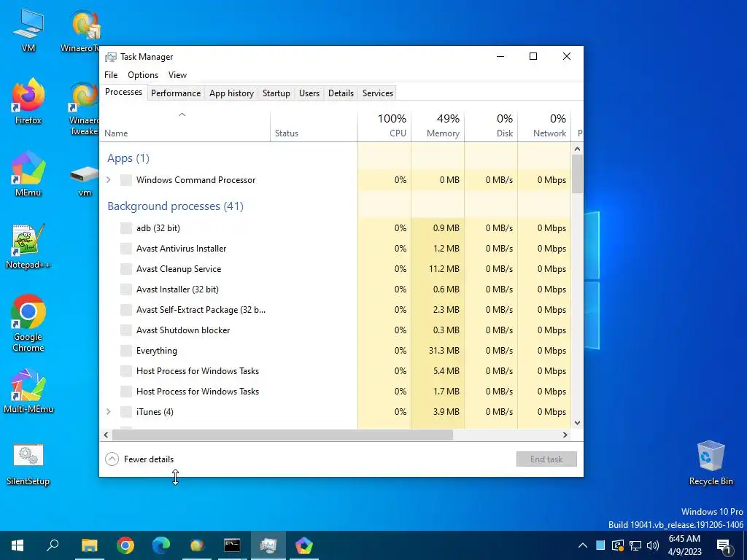Switch to the Performance tab
This screenshot has width=747, height=560.
pos(176,93)
